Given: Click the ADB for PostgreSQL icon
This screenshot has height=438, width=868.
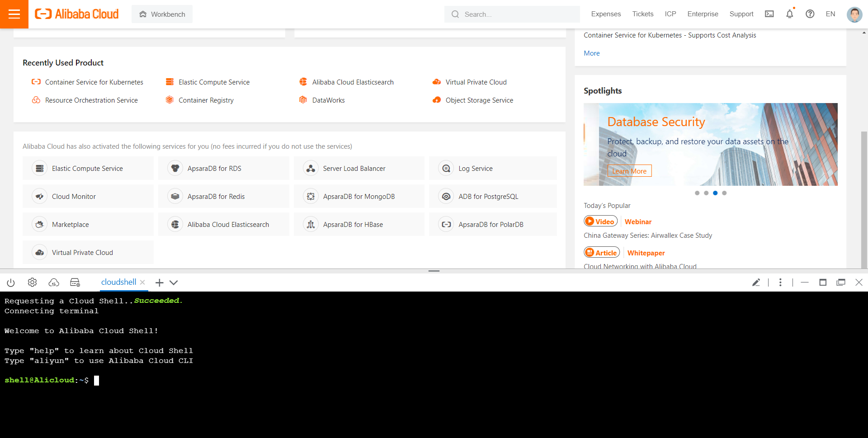Looking at the screenshot, I should [x=446, y=196].
